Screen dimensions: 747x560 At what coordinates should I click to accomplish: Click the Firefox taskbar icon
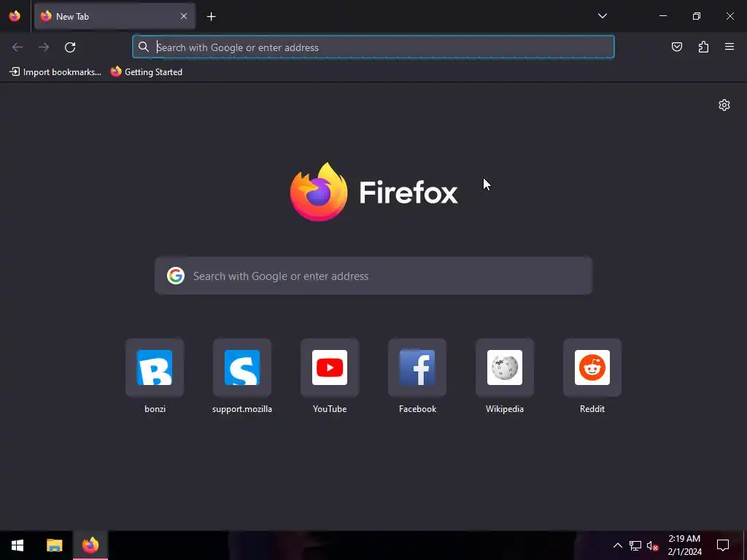[x=90, y=545]
